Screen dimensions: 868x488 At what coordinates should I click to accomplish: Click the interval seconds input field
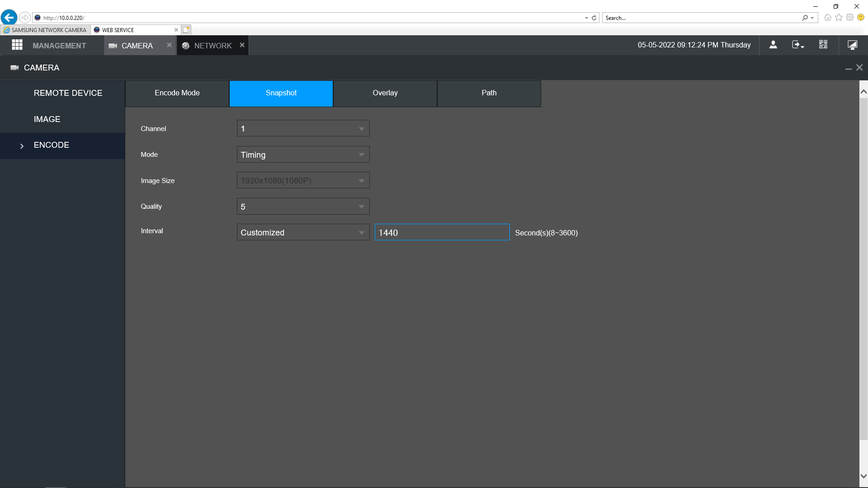(442, 232)
